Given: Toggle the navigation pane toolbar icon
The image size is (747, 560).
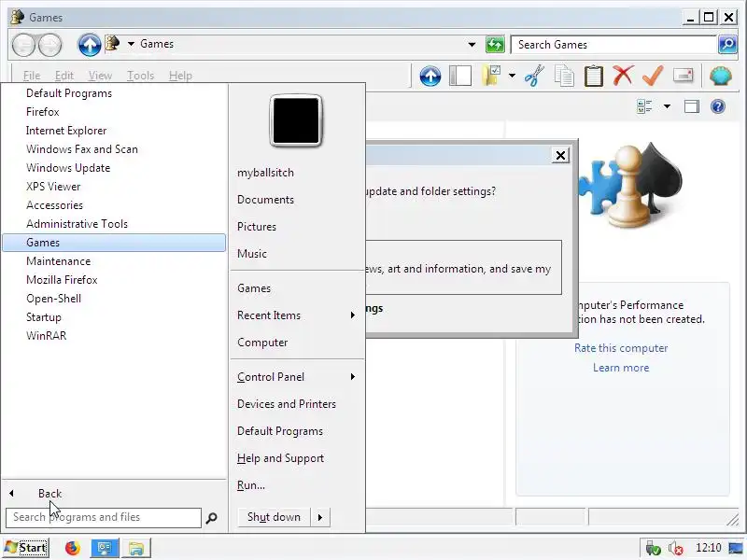Looking at the screenshot, I should click(x=460, y=76).
